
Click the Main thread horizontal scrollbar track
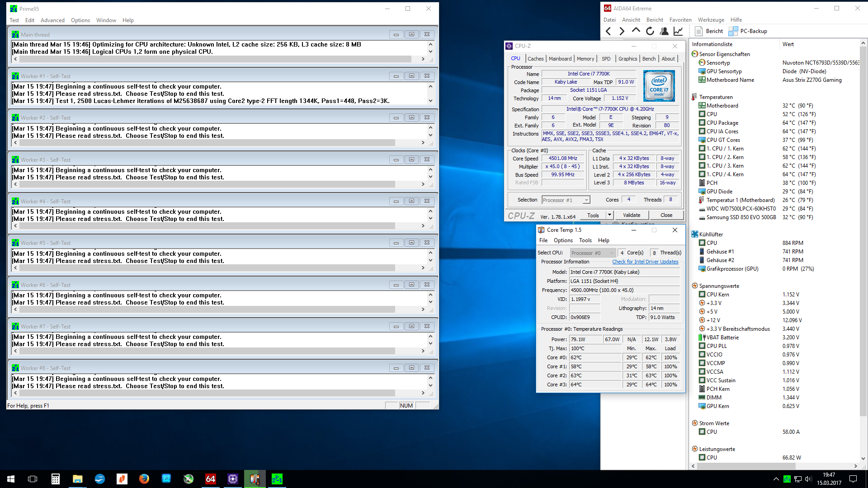click(x=217, y=59)
